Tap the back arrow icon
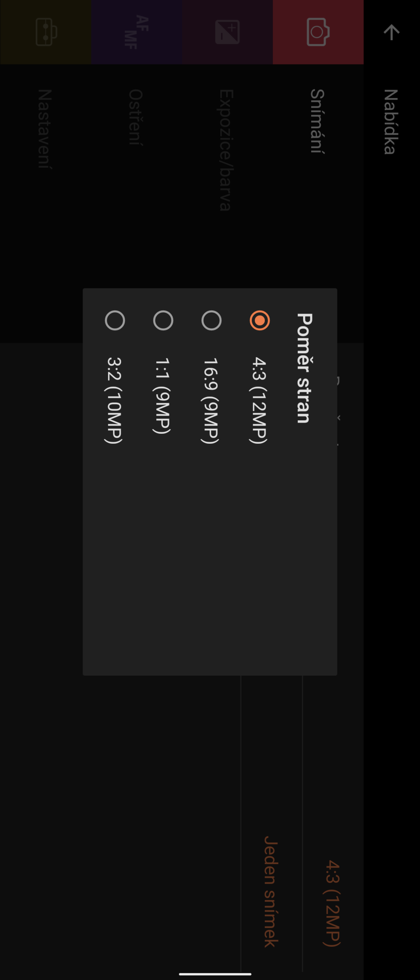Image resolution: width=420 pixels, height=980 pixels. click(391, 32)
